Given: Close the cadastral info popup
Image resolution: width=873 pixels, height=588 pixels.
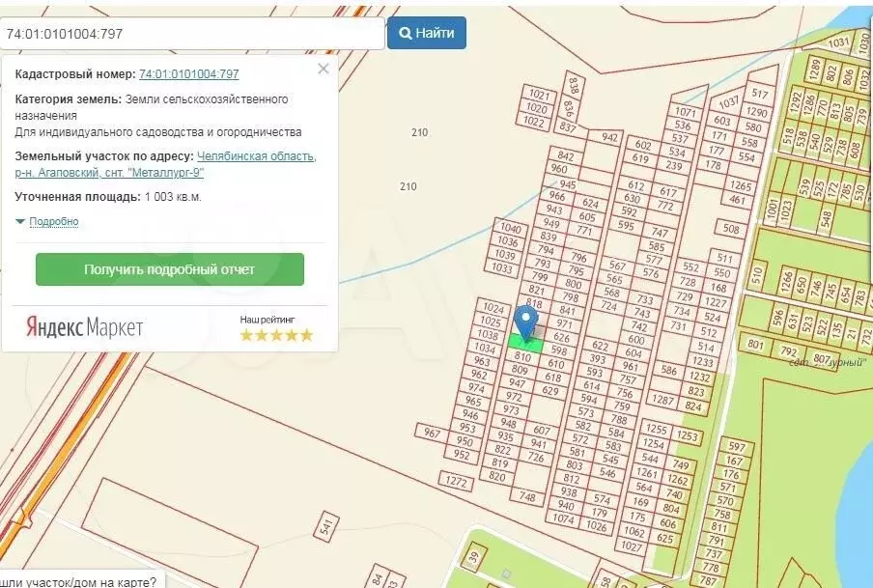Looking at the screenshot, I should 324,69.
